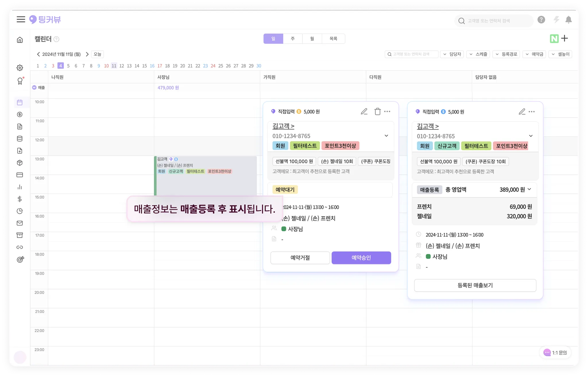Screen dimensions: 588x377
Task: Click the trash icon on reservation card
Action: pos(377,111)
